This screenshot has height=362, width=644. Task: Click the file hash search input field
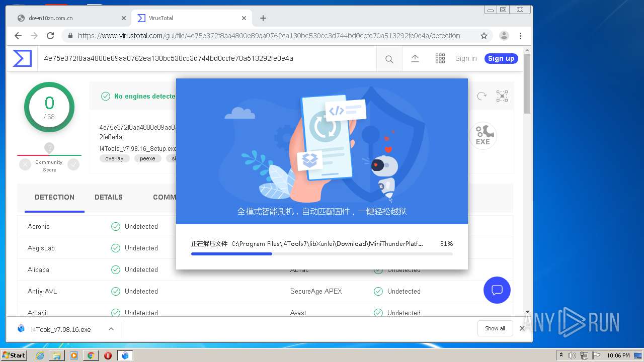pos(206,58)
